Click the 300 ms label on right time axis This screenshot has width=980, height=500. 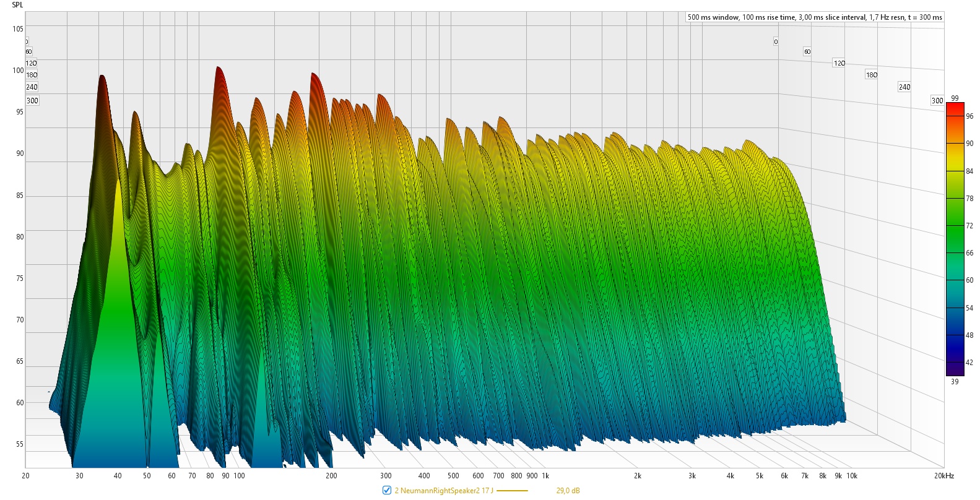(937, 101)
